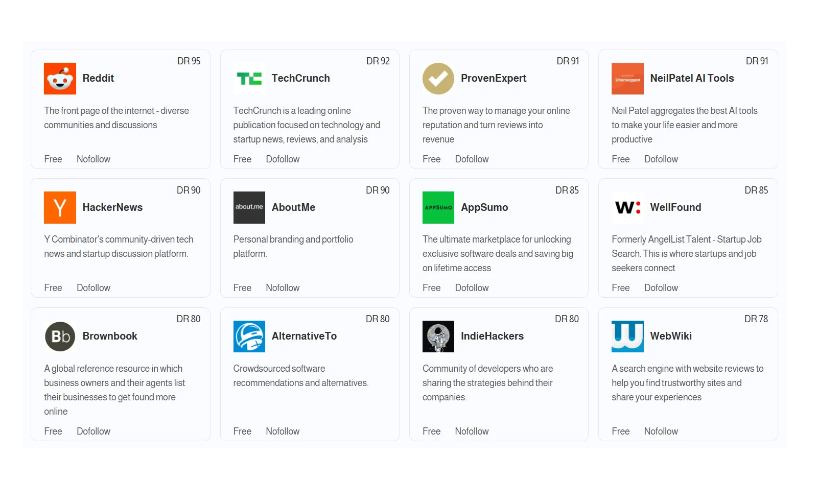Click the green AppSumo logo

coord(438,207)
